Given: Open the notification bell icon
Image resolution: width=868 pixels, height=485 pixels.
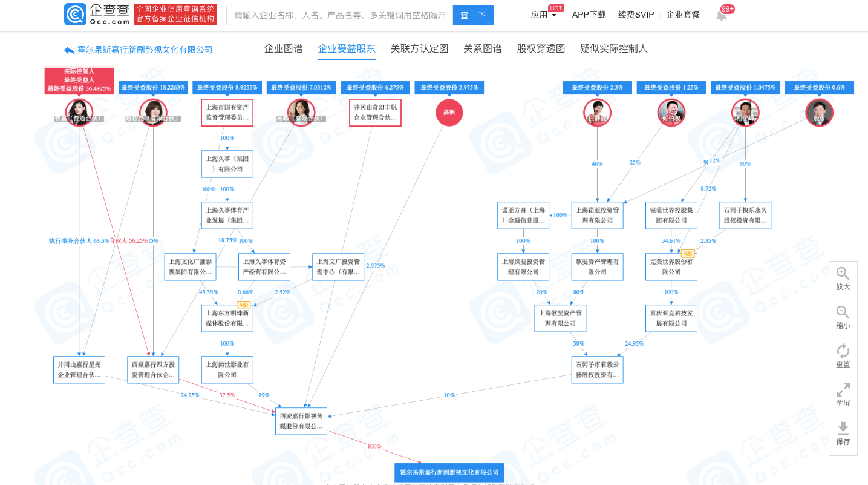Looking at the screenshot, I should pos(721,15).
